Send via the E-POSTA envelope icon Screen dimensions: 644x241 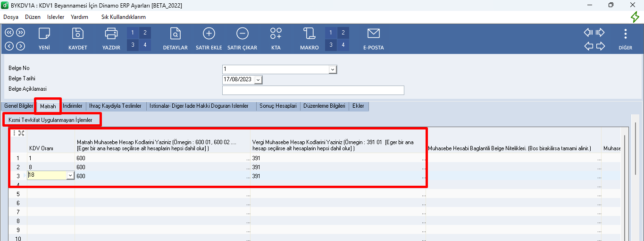click(373, 34)
